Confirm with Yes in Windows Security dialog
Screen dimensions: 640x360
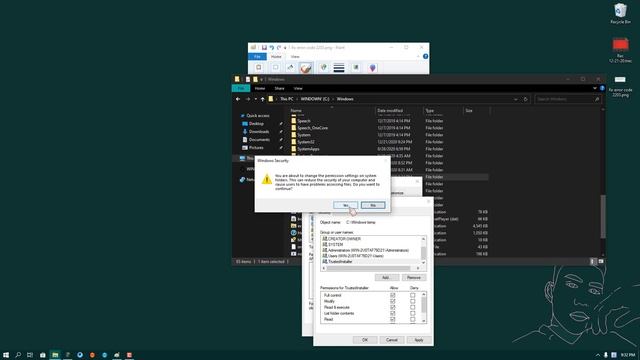point(345,205)
